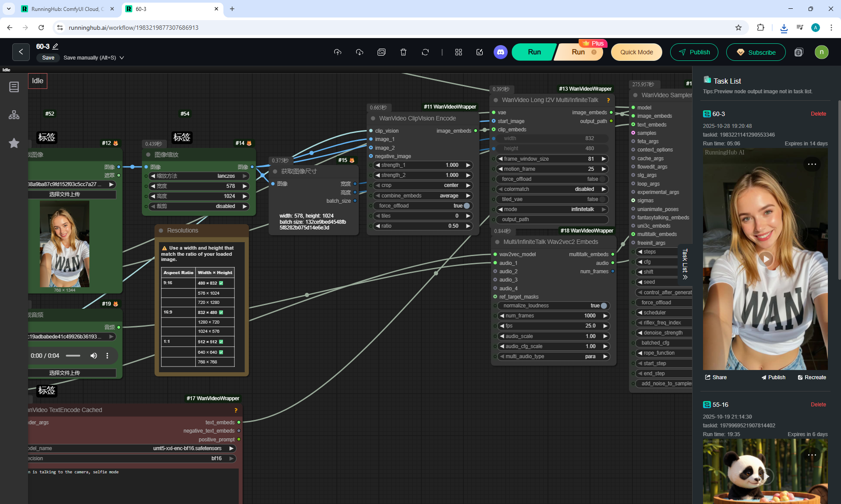Rename workflow with pencil icon beside 60-3
The image size is (841, 504).
tap(56, 46)
